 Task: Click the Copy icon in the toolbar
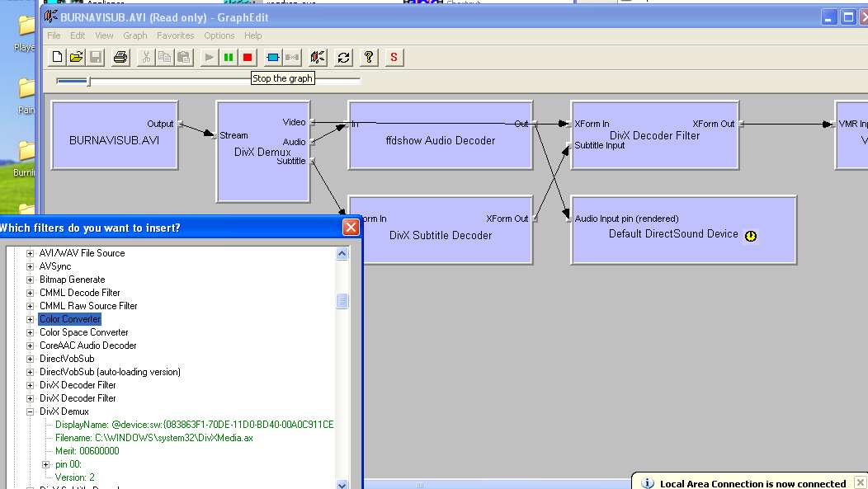[165, 57]
